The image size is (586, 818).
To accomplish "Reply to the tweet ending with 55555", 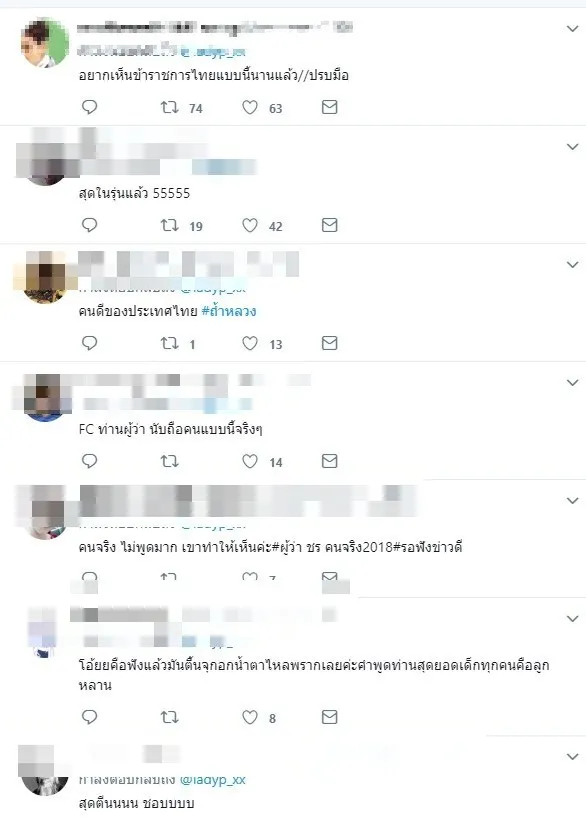I will [90, 225].
